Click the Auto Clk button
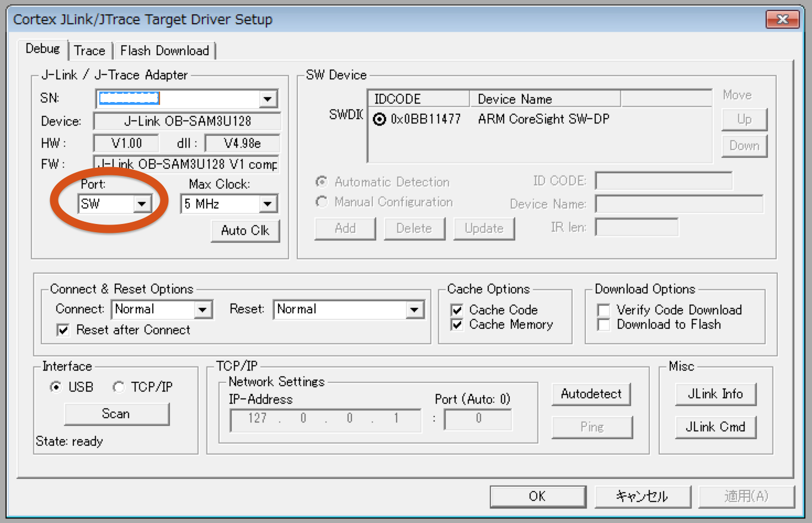This screenshot has width=812, height=523. tap(245, 231)
